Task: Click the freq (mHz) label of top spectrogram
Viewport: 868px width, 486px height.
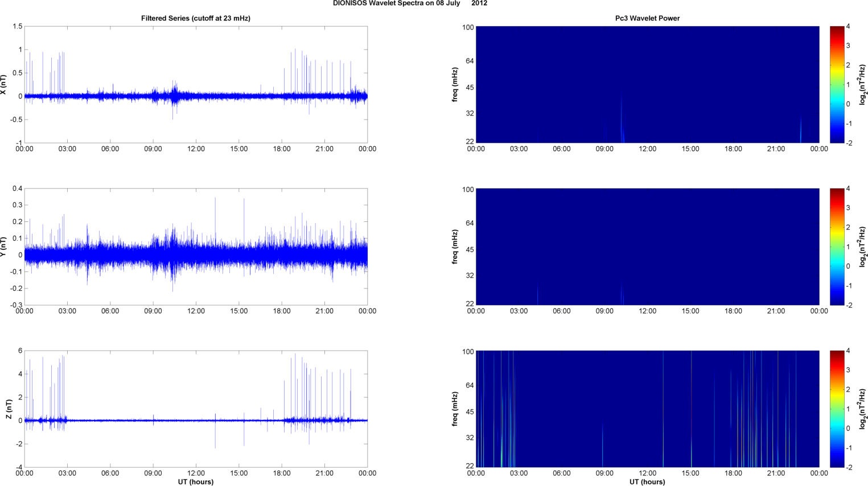Action: click(455, 85)
